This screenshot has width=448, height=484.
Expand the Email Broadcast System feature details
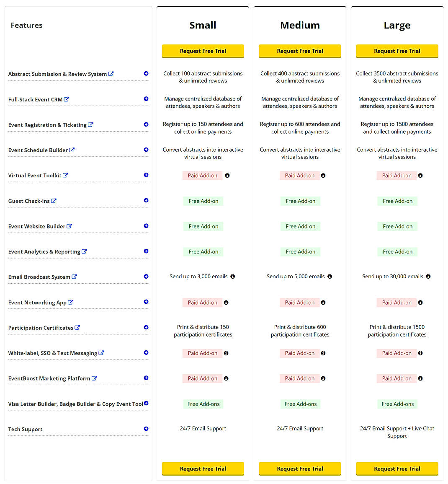pos(146,277)
